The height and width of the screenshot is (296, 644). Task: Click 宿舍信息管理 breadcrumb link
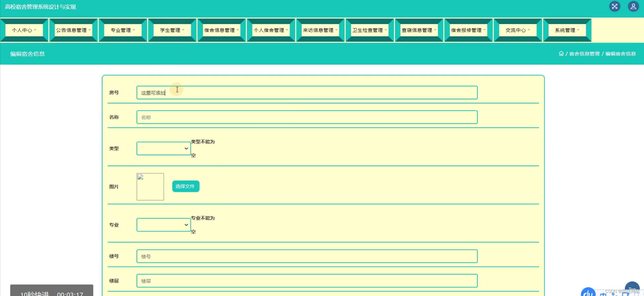tap(584, 54)
